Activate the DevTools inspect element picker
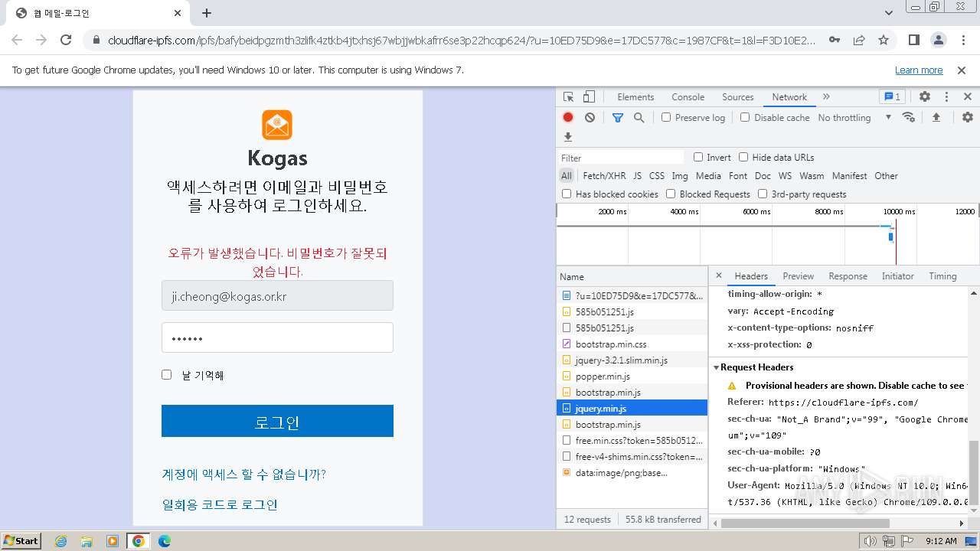The width and height of the screenshot is (980, 551). tap(568, 97)
